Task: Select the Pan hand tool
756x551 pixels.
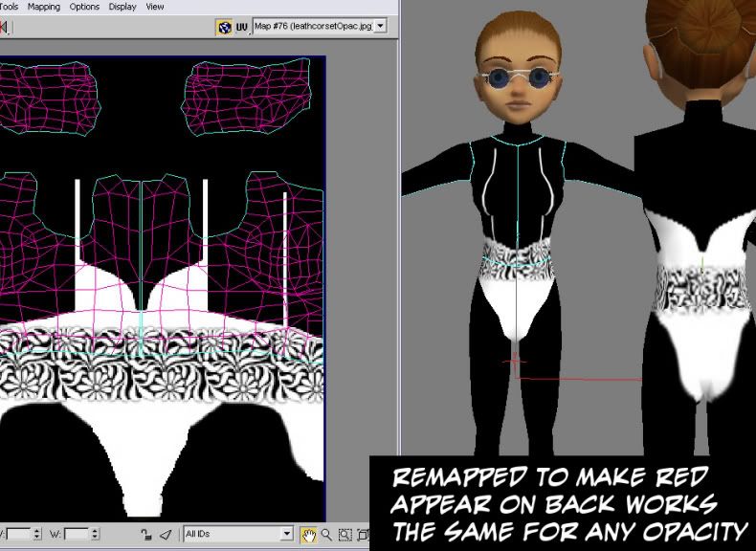Action: coord(308,535)
